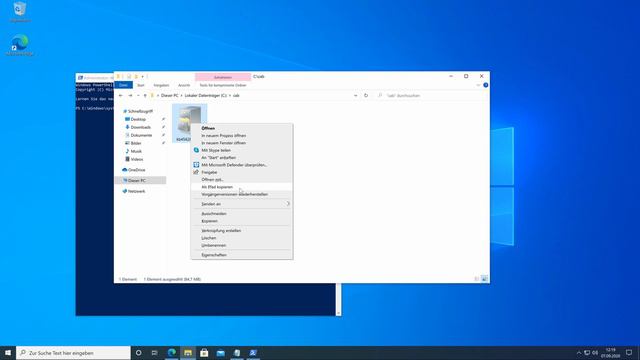The height and width of the screenshot is (360, 640).
Task: Click the Skype icon in context menu
Action: point(196,150)
